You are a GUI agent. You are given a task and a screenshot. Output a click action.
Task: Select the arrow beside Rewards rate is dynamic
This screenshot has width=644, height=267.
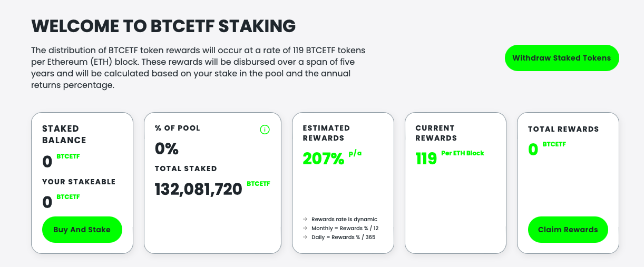pos(305,219)
